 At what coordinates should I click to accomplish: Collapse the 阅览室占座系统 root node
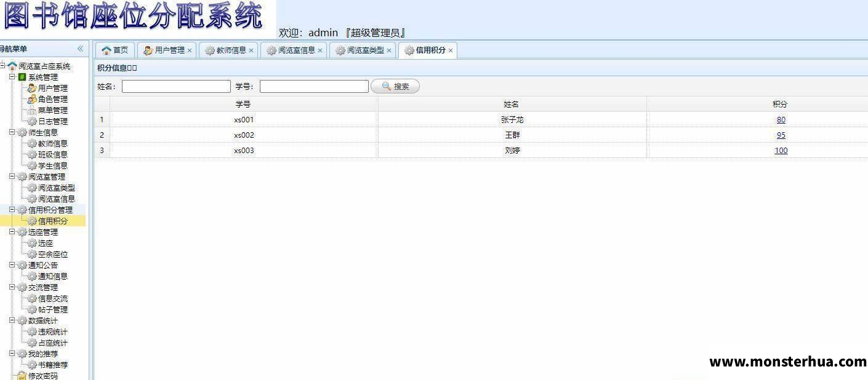[x=2, y=65]
